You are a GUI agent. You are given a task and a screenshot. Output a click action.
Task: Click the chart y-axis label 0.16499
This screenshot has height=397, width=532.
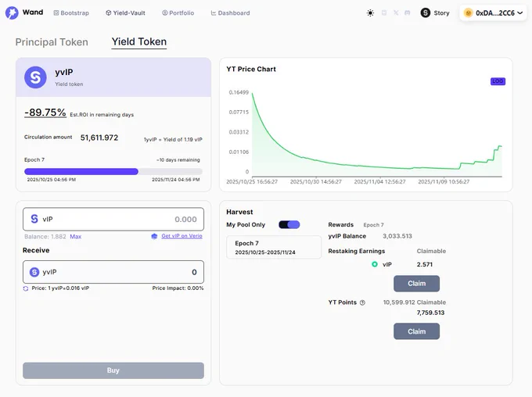[239, 92]
